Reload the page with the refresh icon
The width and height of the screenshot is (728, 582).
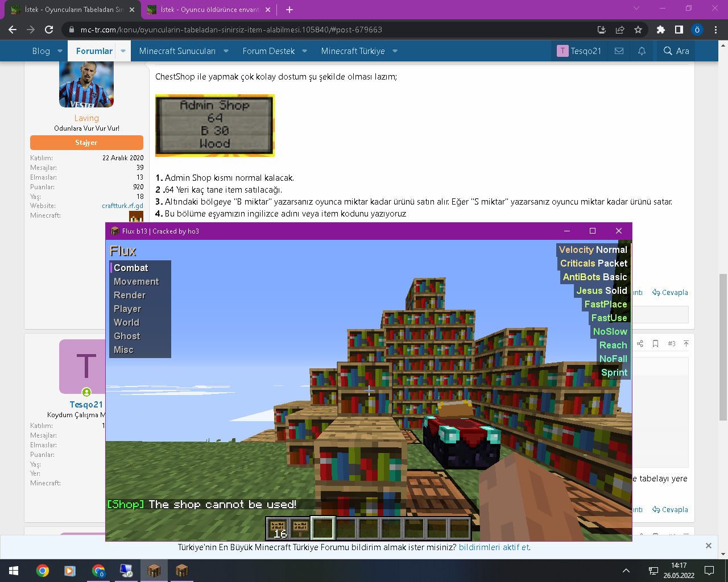tap(49, 30)
